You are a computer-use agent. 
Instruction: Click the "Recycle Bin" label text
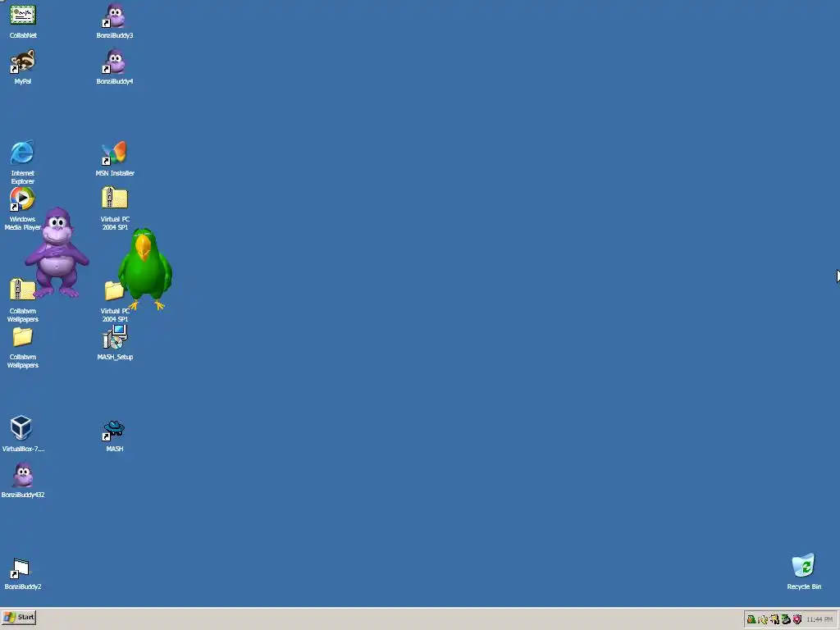click(x=804, y=587)
